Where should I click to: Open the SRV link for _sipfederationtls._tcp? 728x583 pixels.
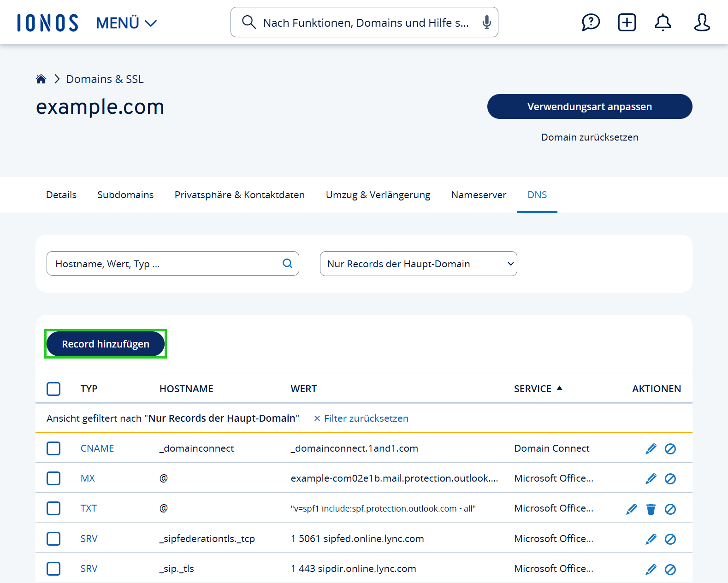tap(89, 538)
